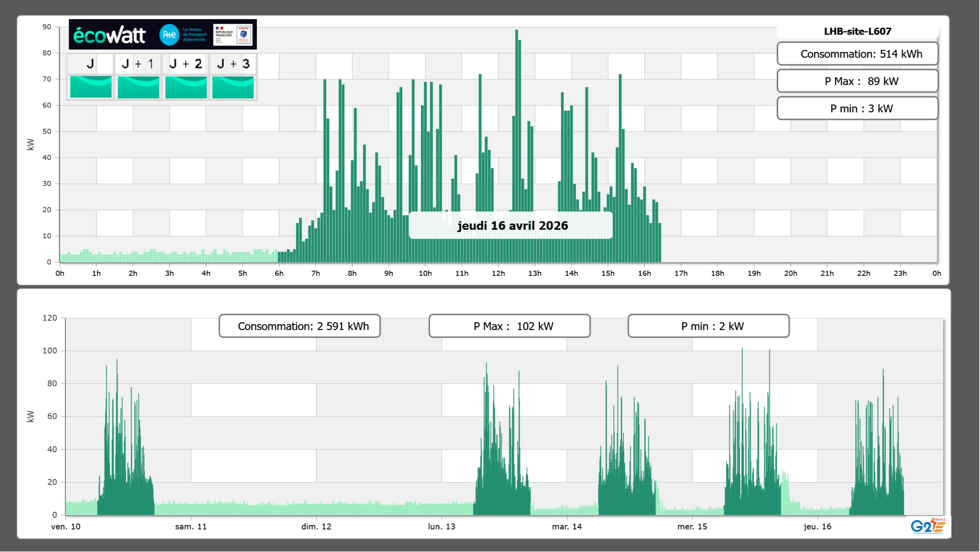Click the Consommation: 2 591 kWh box
The width and height of the screenshot is (980, 552).
pos(299,326)
